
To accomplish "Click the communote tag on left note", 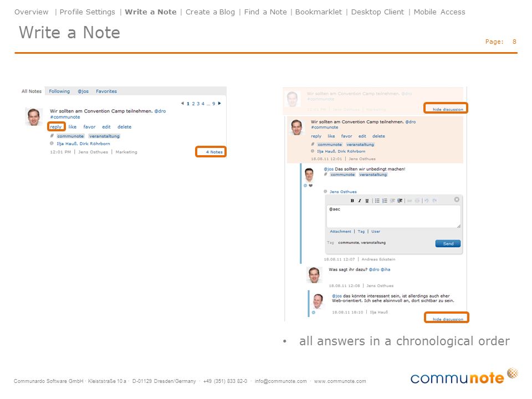I will (70, 136).
